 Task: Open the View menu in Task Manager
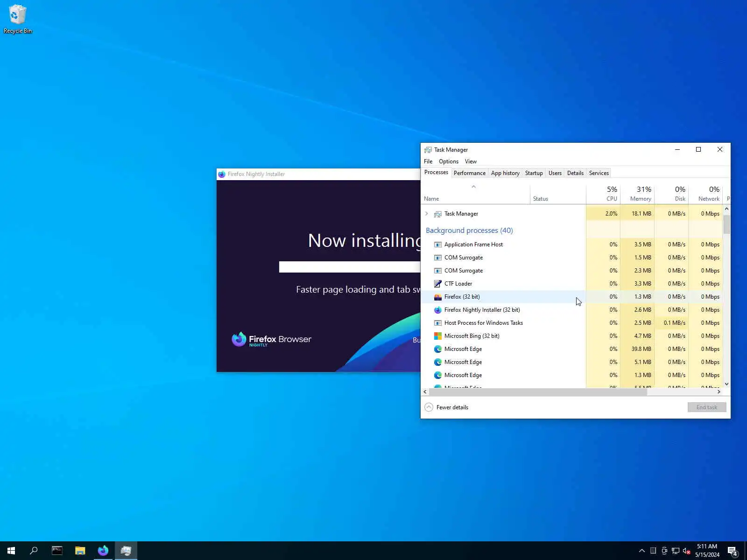click(x=471, y=161)
